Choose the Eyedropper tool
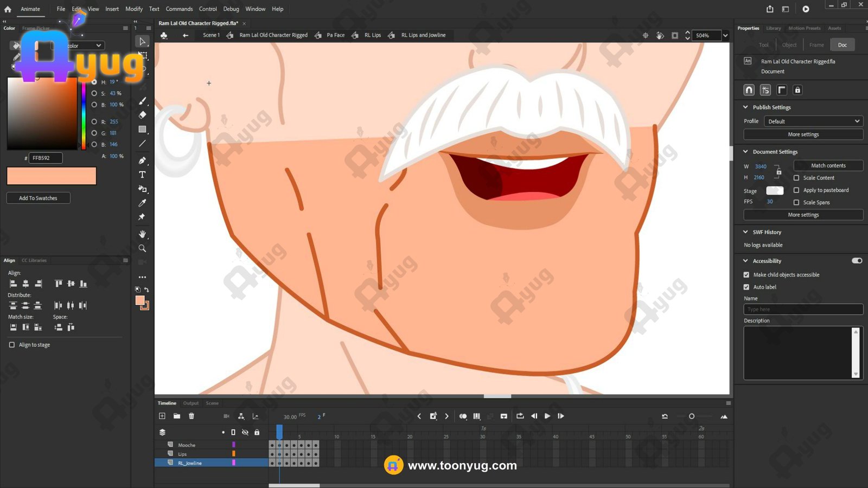This screenshot has height=488, width=868. point(142,203)
